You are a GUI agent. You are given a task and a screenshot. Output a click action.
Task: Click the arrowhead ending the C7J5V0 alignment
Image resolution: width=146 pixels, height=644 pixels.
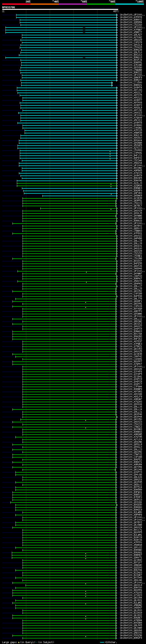pos(112,82)
